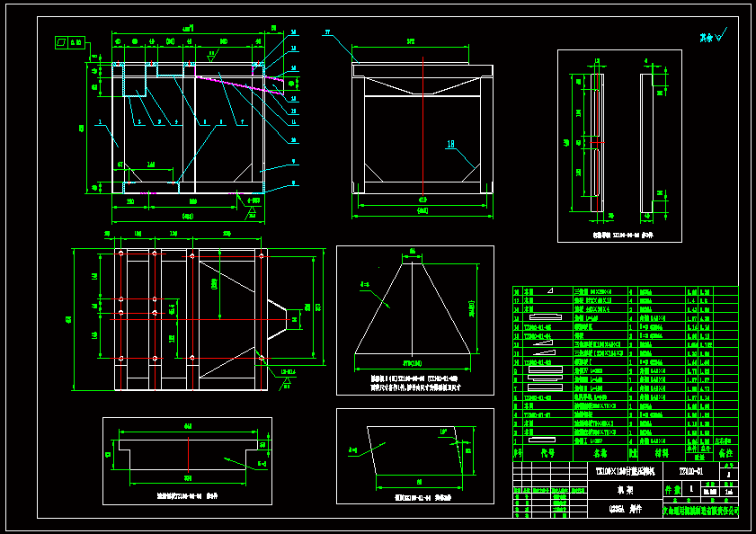Click the company name cell in title block
756x534 pixels.
tap(700, 510)
